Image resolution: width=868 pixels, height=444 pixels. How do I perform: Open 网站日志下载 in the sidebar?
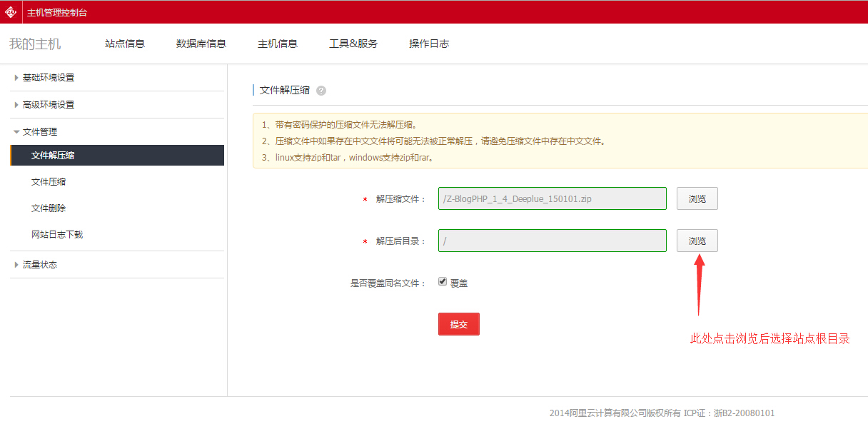pos(57,235)
